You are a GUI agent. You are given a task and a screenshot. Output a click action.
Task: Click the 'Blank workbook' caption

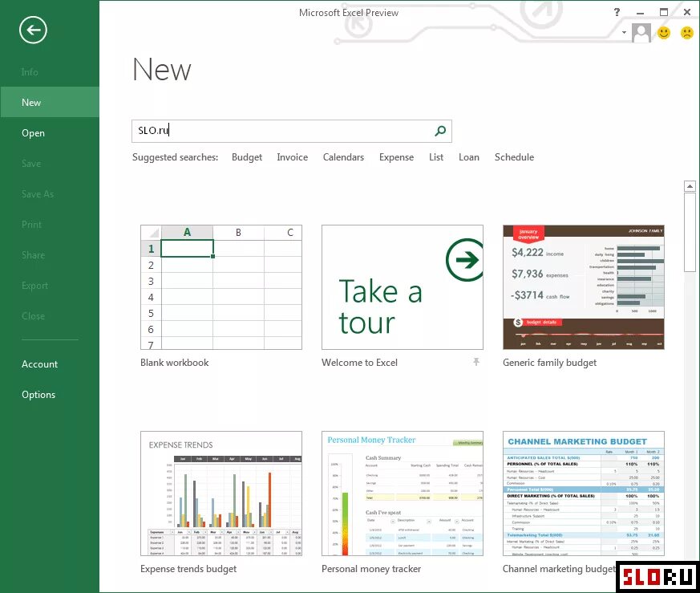tap(175, 363)
